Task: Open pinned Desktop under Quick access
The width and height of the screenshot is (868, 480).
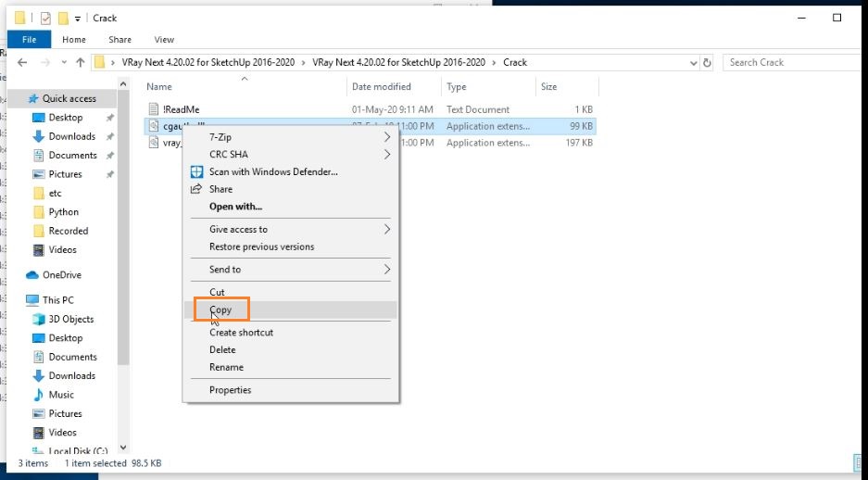Action: 66,118
